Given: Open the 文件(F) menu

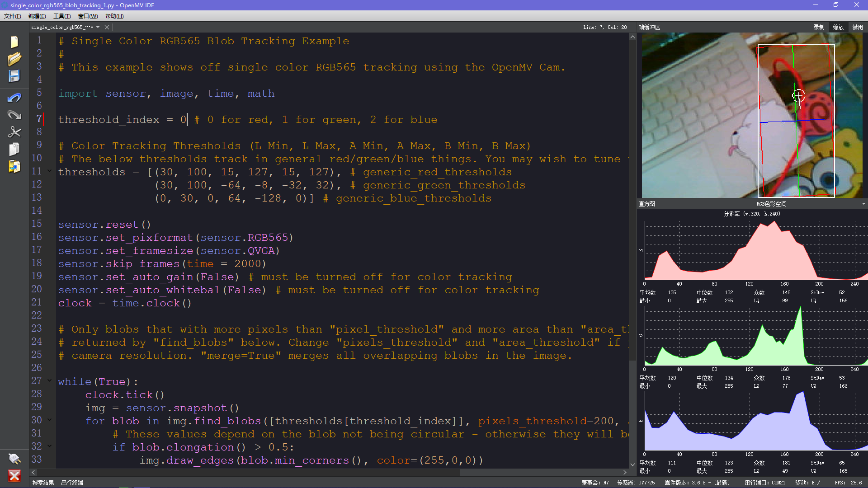Looking at the screenshot, I should pos(12,16).
